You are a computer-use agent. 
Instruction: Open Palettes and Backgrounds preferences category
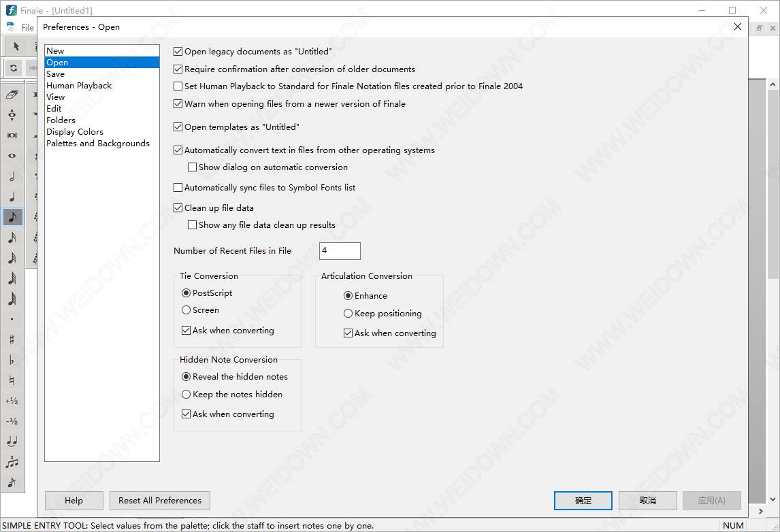102,143
